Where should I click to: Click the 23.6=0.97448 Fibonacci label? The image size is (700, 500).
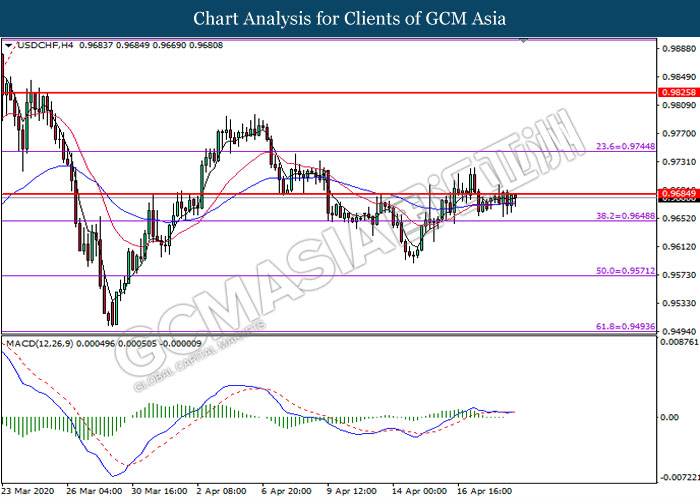pos(625,146)
